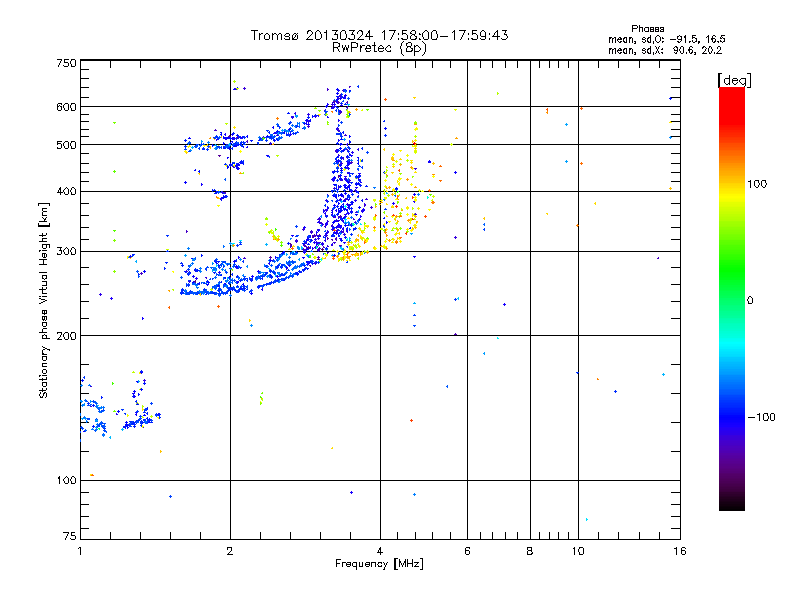Click the '500' height axis tick label

[66, 145]
